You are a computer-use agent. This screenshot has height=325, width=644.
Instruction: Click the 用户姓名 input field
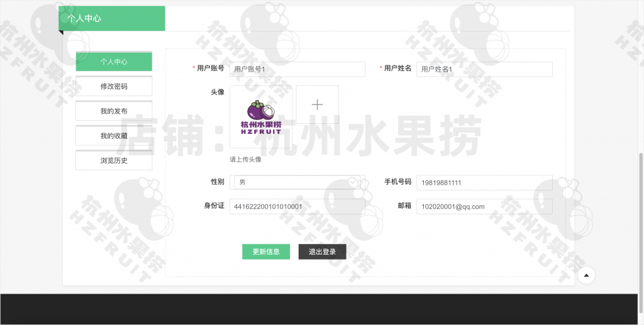point(485,69)
